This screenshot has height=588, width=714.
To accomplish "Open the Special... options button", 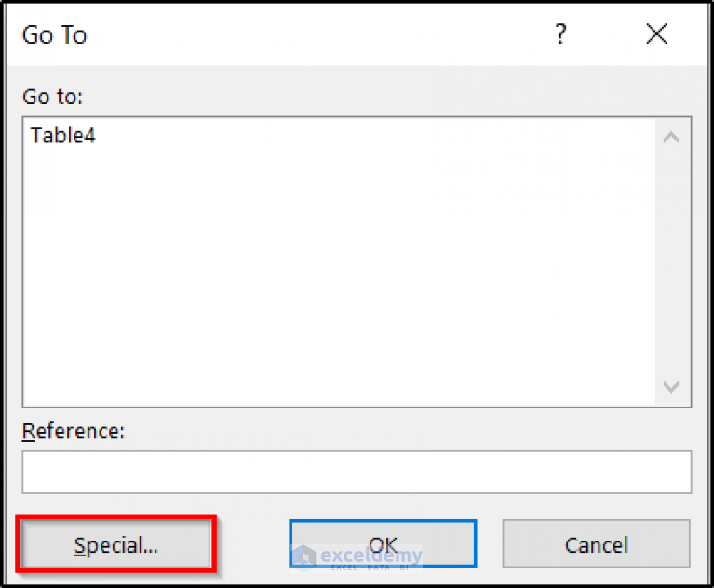I will 115,544.
